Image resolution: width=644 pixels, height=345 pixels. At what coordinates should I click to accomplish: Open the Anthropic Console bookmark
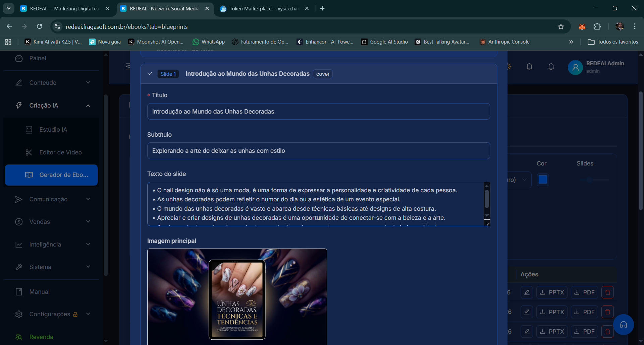coord(505,42)
